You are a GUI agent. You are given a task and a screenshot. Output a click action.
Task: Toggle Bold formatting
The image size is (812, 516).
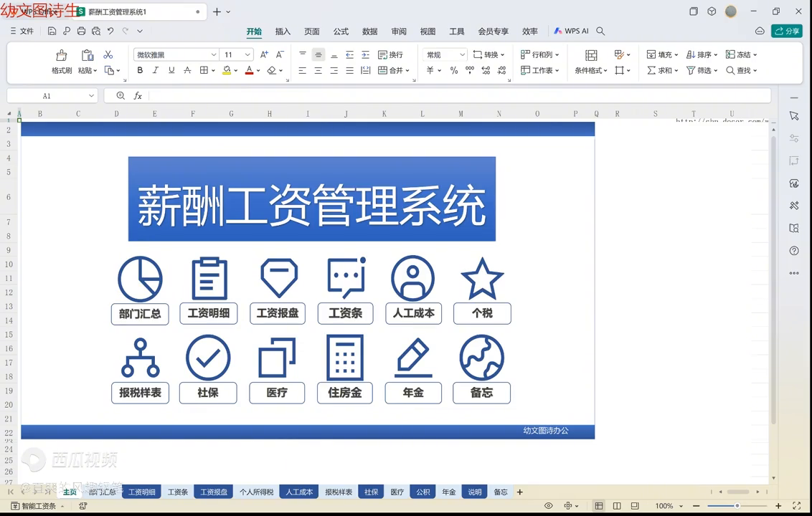click(x=140, y=70)
